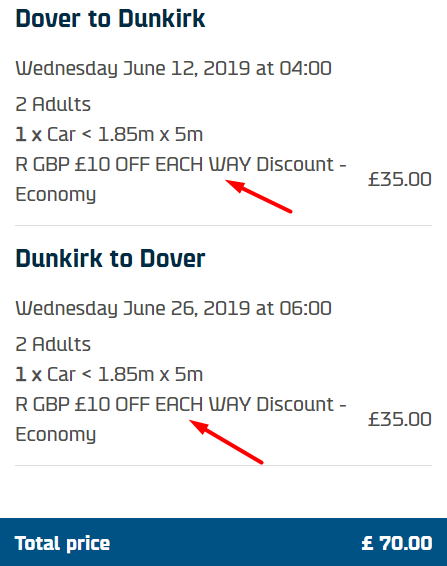The width and height of the screenshot is (447, 566).
Task: Click the £ 70.00 total amount
Action: pos(397,543)
